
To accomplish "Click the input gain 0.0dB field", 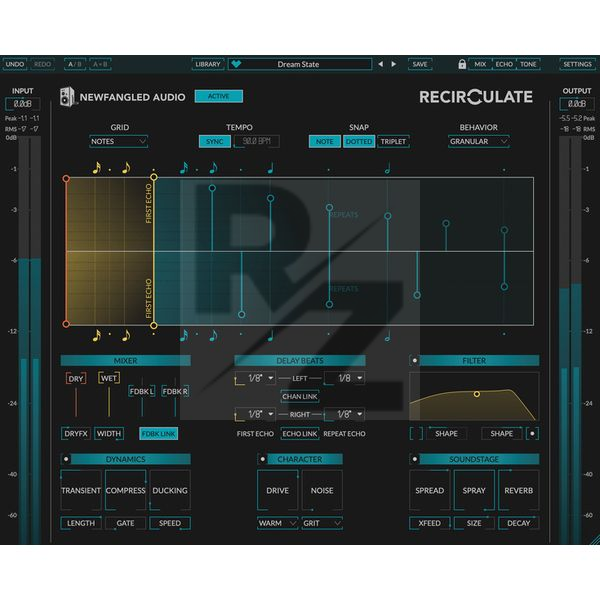I will point(23,104).
